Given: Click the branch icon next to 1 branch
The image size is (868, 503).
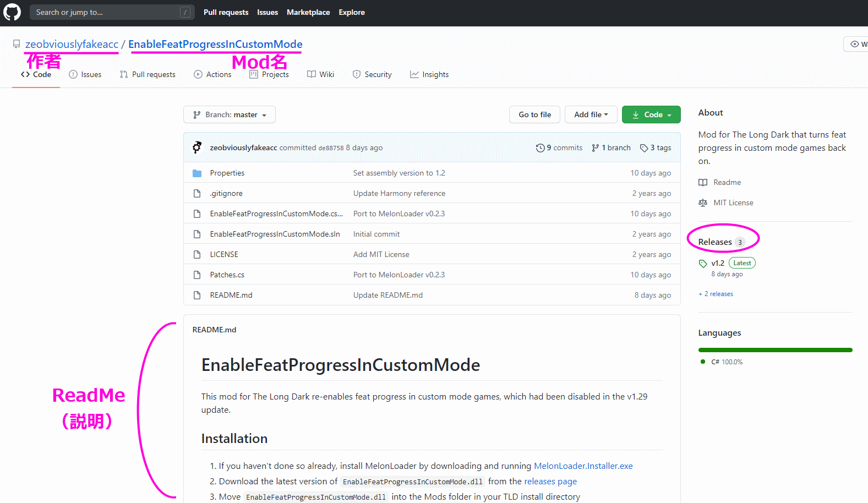Looking at the screenshot, I should point(596,147).
